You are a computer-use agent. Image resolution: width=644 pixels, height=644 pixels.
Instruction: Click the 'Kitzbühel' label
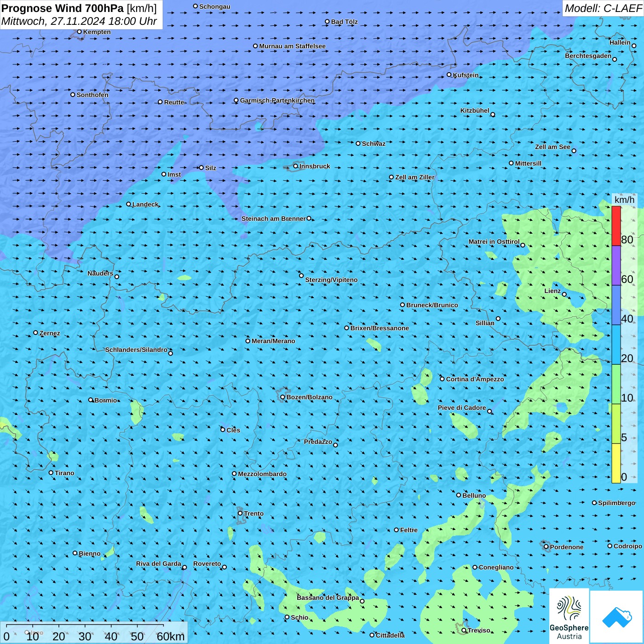pos(475,110)
